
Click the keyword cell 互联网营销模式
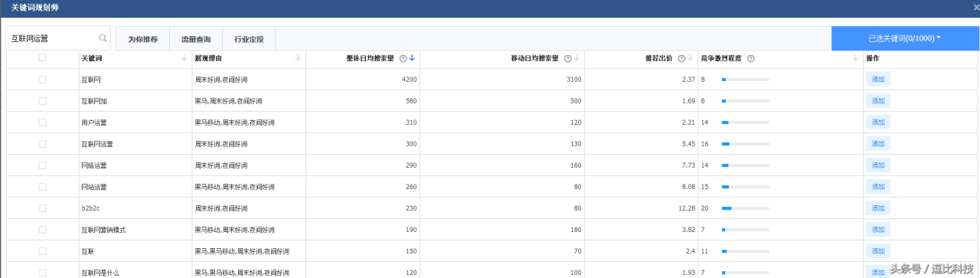(x=103, y=230)
